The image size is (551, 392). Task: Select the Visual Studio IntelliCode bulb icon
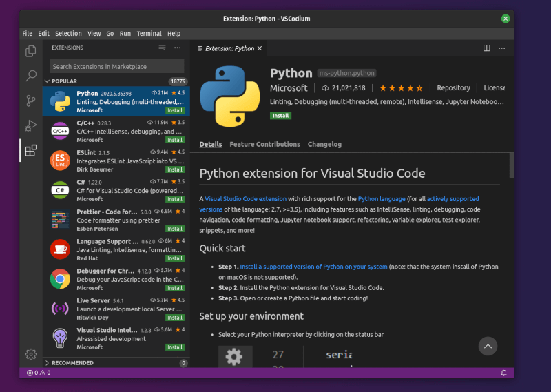pyautogui.click(x=60, y=338)
